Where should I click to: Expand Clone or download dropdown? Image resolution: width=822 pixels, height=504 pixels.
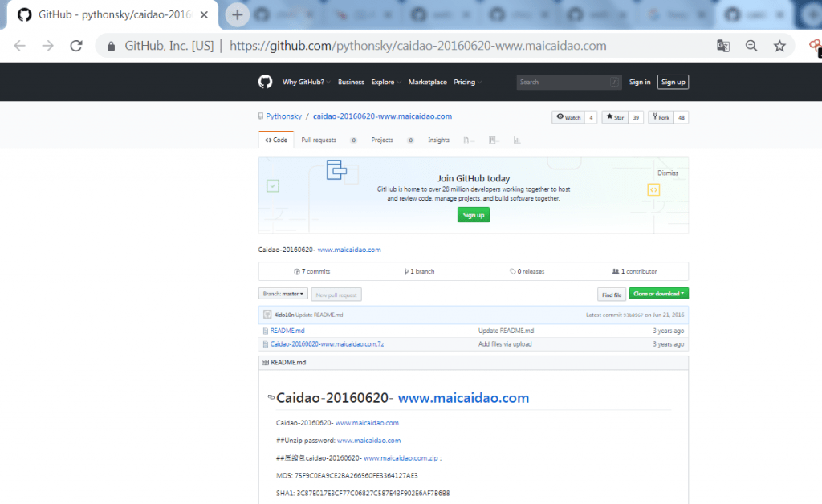click(658, 294)
